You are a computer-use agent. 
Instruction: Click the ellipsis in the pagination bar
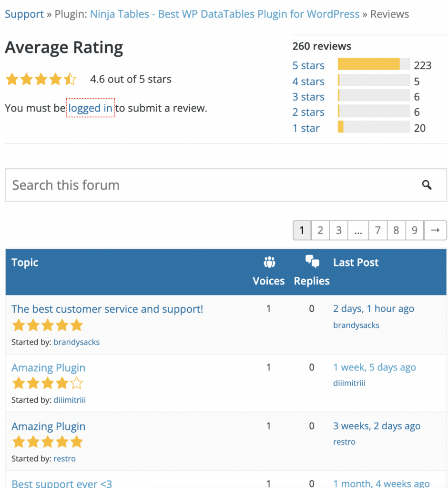pyautogui.click(x=358, y=230)
